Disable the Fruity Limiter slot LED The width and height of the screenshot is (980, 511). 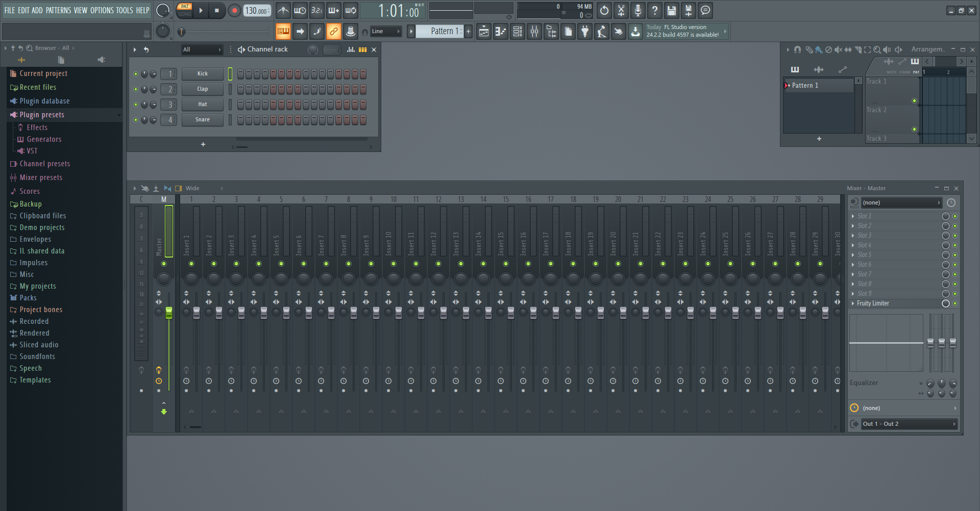tap(955, 303)
